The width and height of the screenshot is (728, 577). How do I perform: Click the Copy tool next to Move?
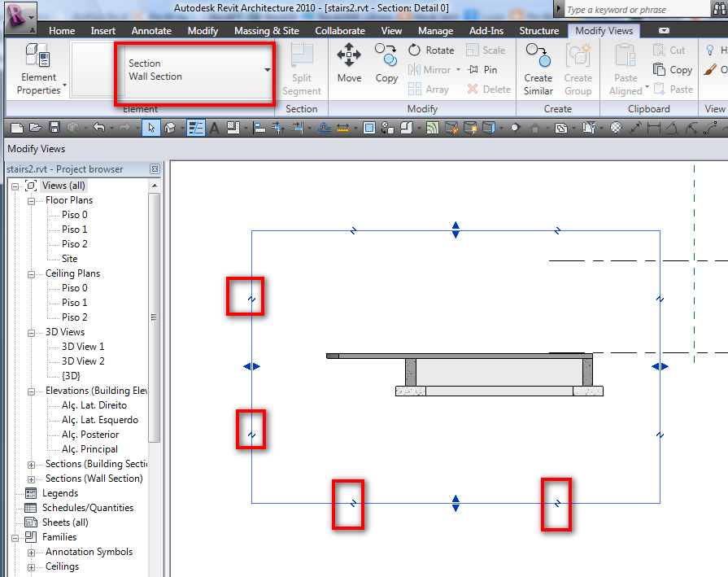386,63
